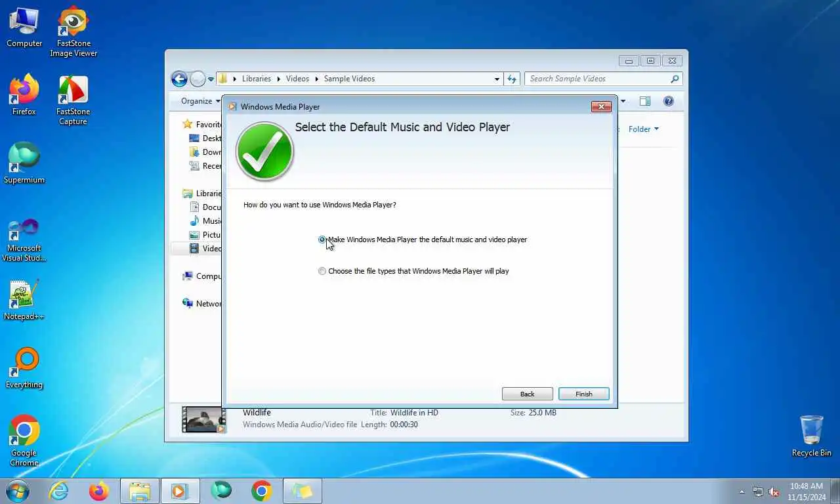Click the Videos breadcrumb in the address bar
840x504 pixels.
[297, 79]
